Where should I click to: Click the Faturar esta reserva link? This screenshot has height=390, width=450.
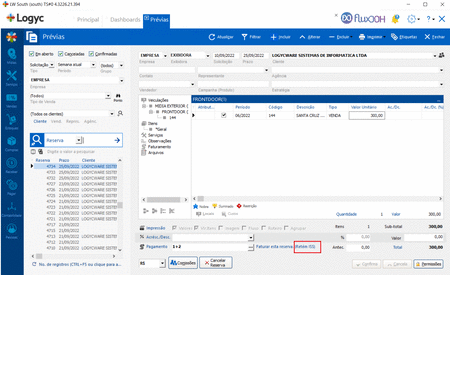274,247
